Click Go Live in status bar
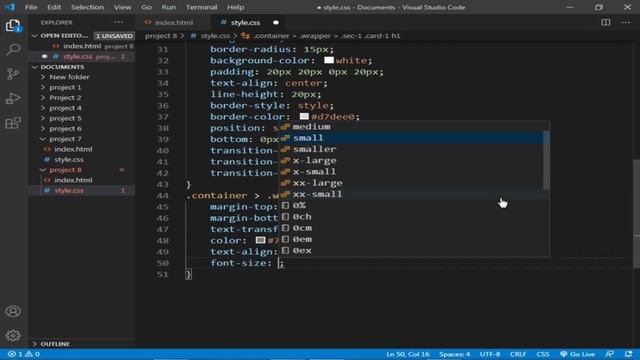Image resolution: width=640 pixels, height=360 pixels. [x=578, y=354]
